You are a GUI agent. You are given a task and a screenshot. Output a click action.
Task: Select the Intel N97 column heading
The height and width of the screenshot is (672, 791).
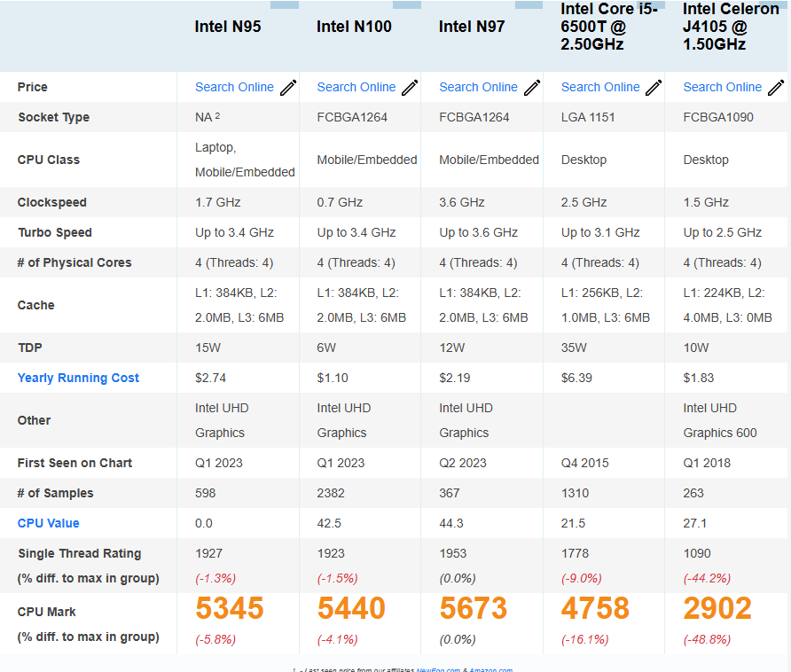point(472,27)
